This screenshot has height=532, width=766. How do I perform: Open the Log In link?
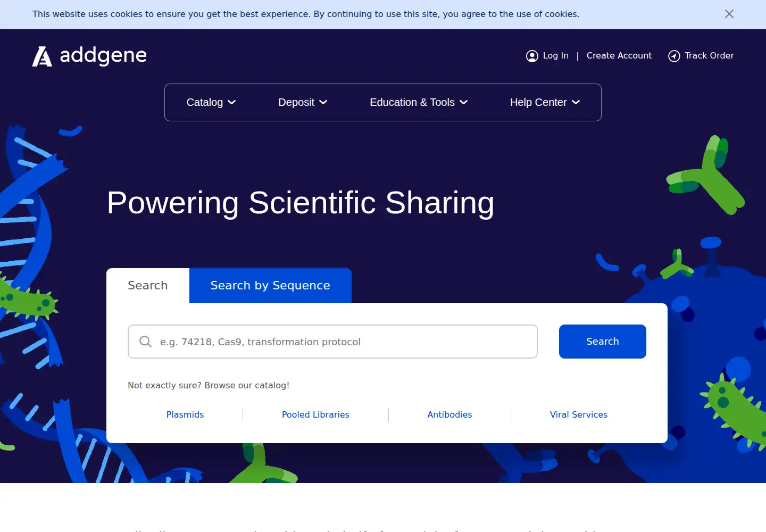click(555, 55)
